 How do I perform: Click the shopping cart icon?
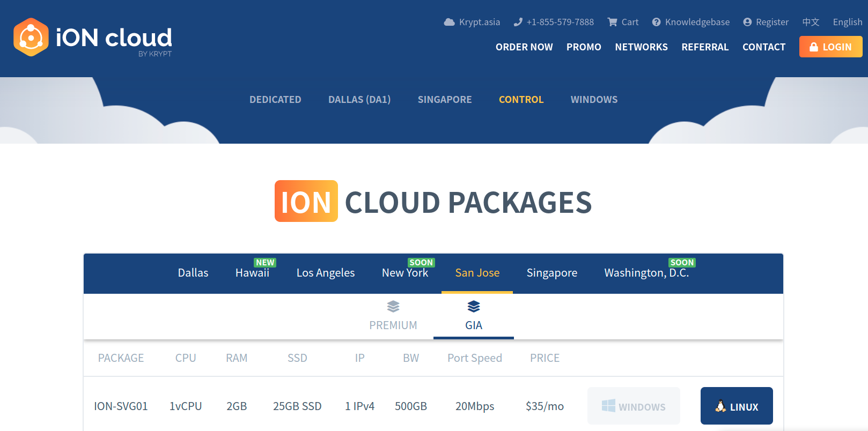[x=612, y=22]
